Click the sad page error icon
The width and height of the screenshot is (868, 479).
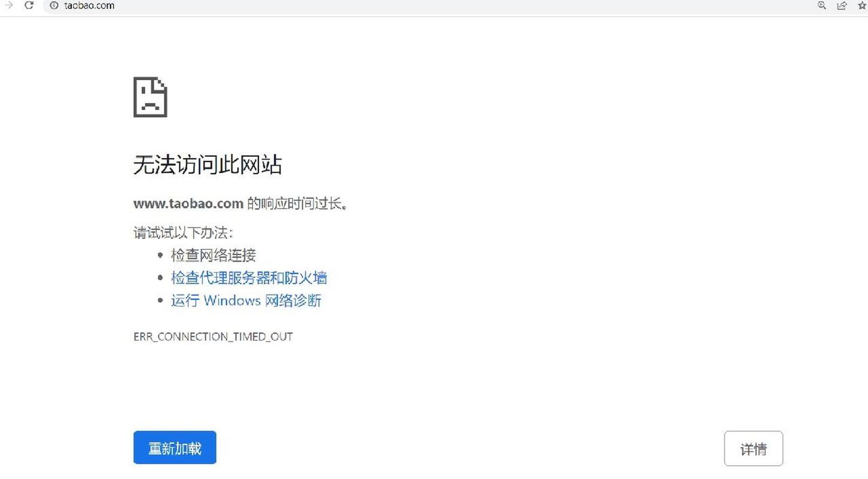click(150, 97)
